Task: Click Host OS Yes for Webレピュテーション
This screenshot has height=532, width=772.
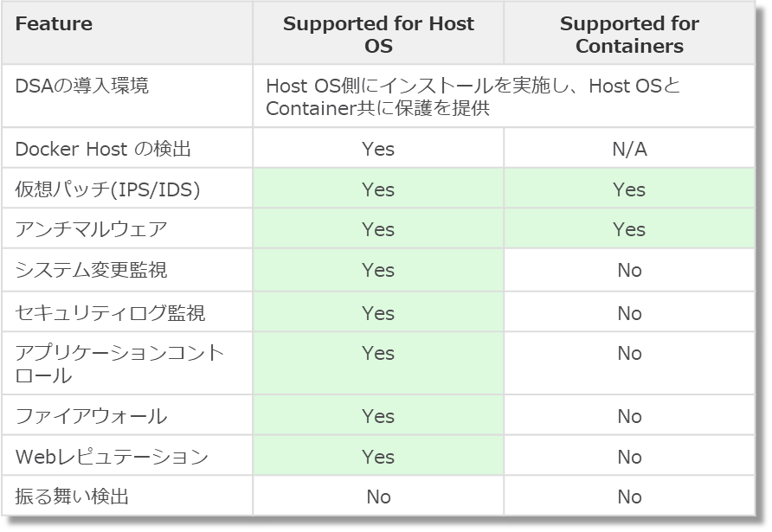Action: click(378, 457)
